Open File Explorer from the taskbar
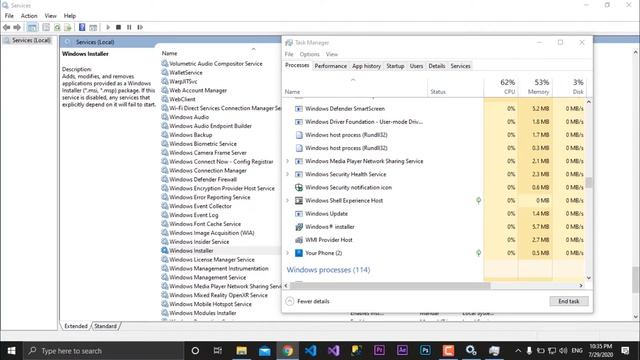Screen dimensions: 640x360 (242, 351)
